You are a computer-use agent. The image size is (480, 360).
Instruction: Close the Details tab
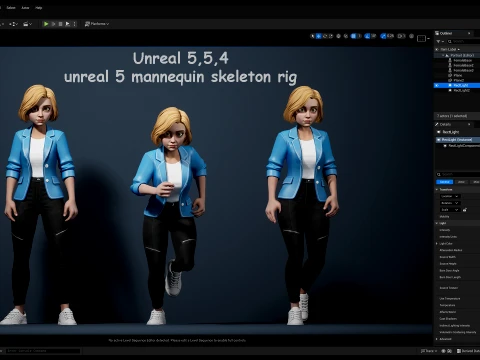point(469,124)
